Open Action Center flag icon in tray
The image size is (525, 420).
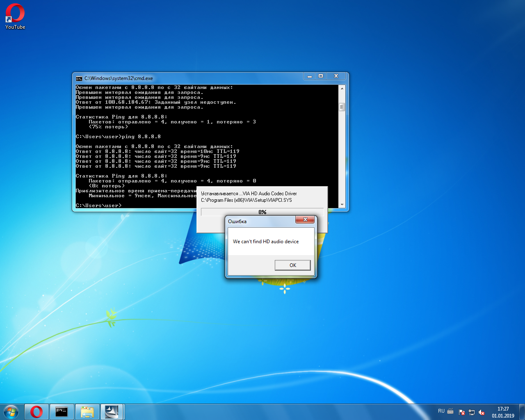coord(461,412)
